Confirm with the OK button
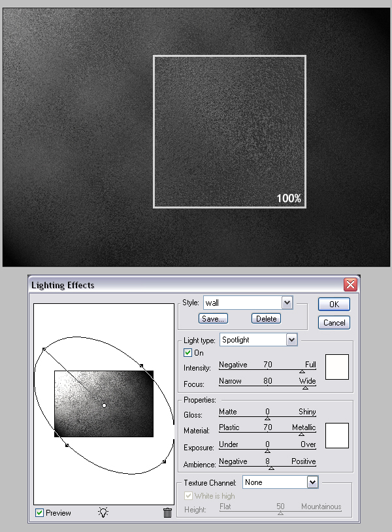Screen dimensions: 392x532 [x=334, y=304]
